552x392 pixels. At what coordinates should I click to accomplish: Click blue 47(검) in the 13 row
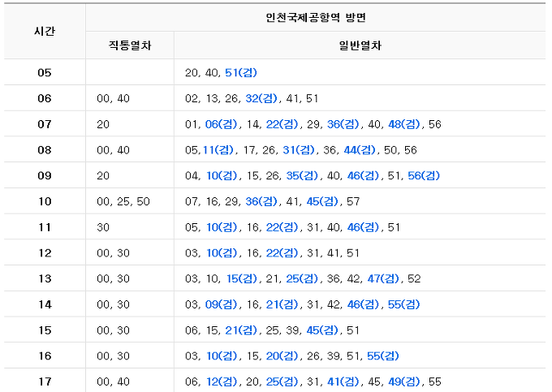383,278
